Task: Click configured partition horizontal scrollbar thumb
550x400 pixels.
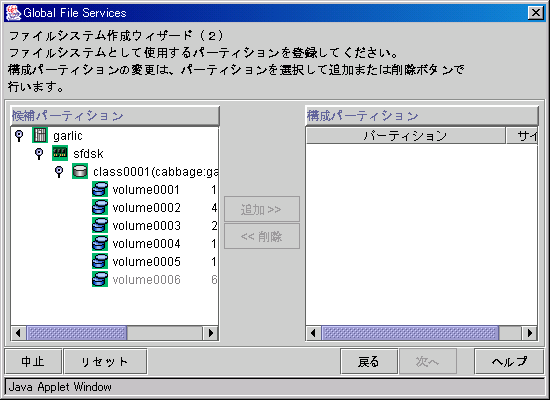Action: (x=410, y=333)
